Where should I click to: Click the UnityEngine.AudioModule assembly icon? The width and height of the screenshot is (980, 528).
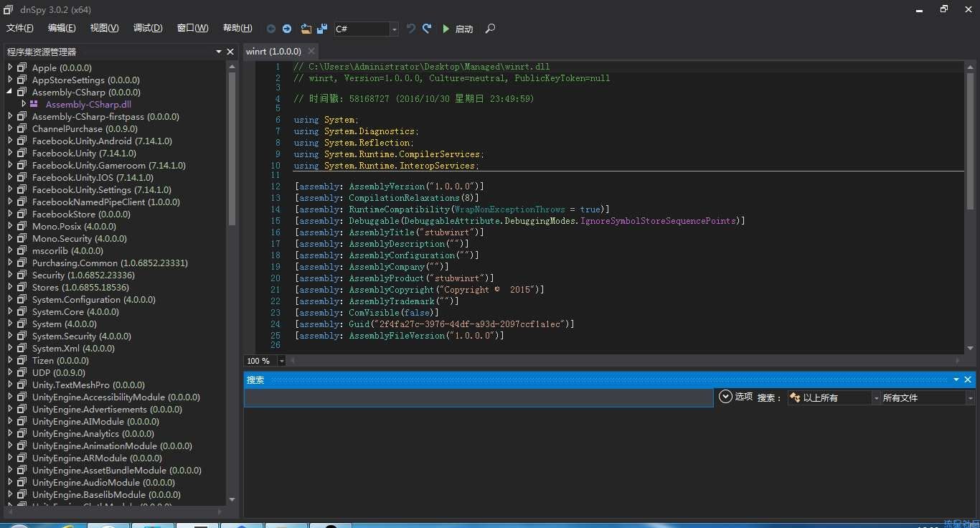coord(22,482)
